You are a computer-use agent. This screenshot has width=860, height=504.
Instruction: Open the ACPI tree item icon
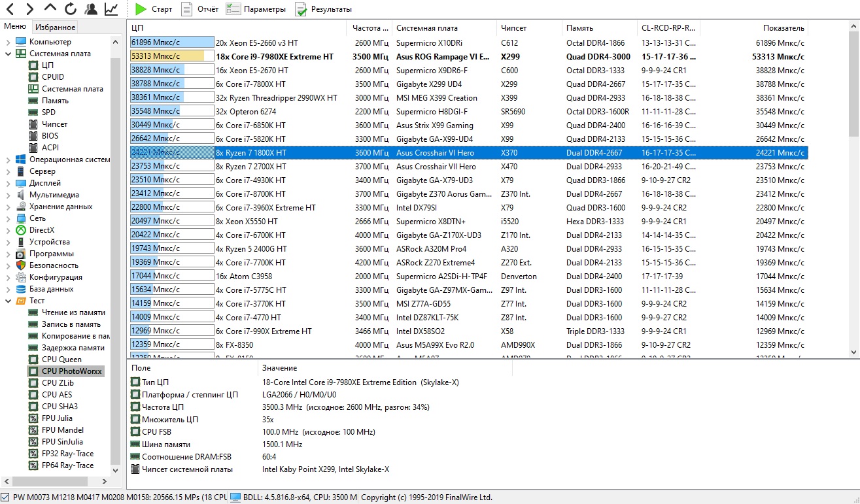click(x=33, y=148)
